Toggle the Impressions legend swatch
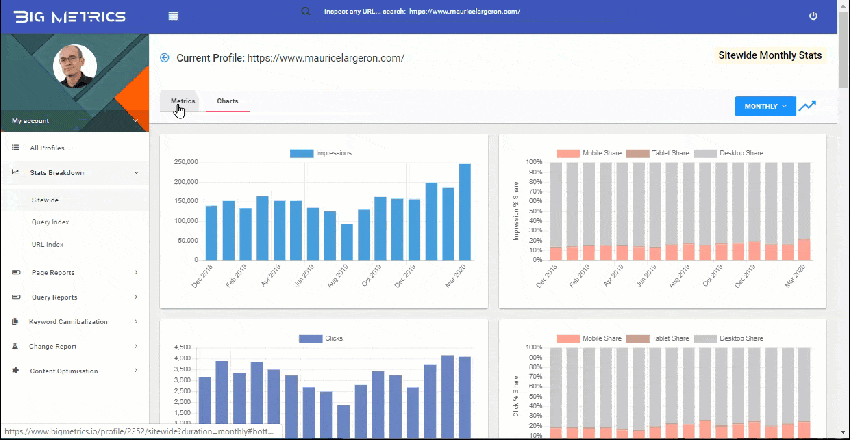The image size is (850, 440). [302, 153]
